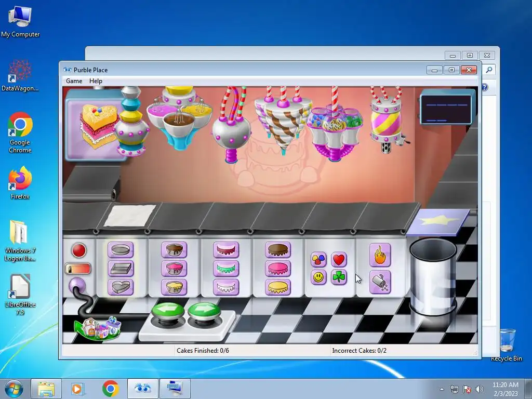Apply the pink top frosting
The width and height of the screenshot is (532, 399).
click(278, 269)
